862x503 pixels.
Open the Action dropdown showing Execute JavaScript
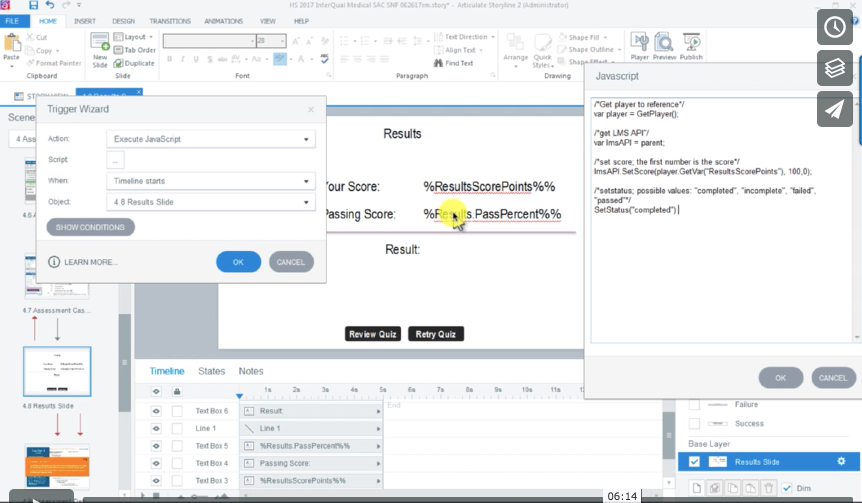pos(210,139)
